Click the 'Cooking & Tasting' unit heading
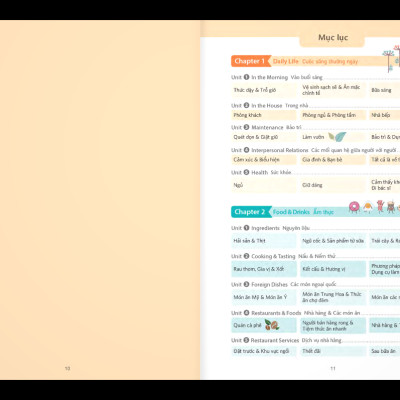Image resolution: width=400 pixels, height=400 pixels. point(273,256)
